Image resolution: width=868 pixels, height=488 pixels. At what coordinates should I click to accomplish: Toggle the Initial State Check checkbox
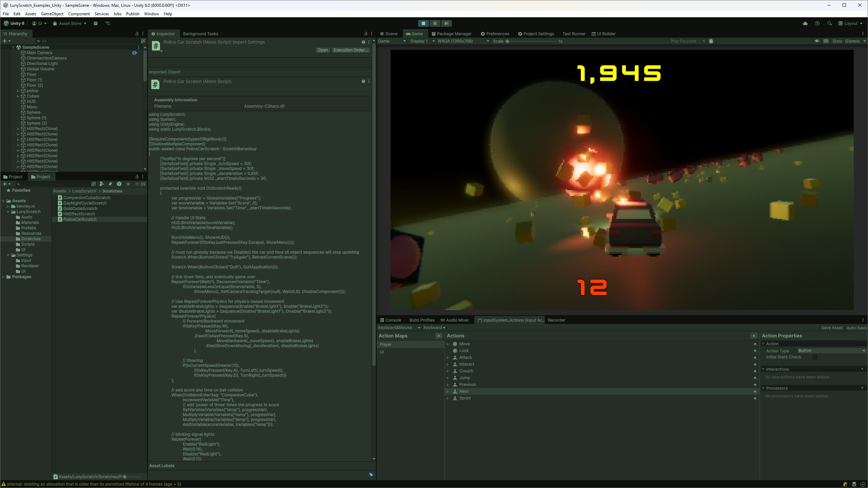(814, 357)
